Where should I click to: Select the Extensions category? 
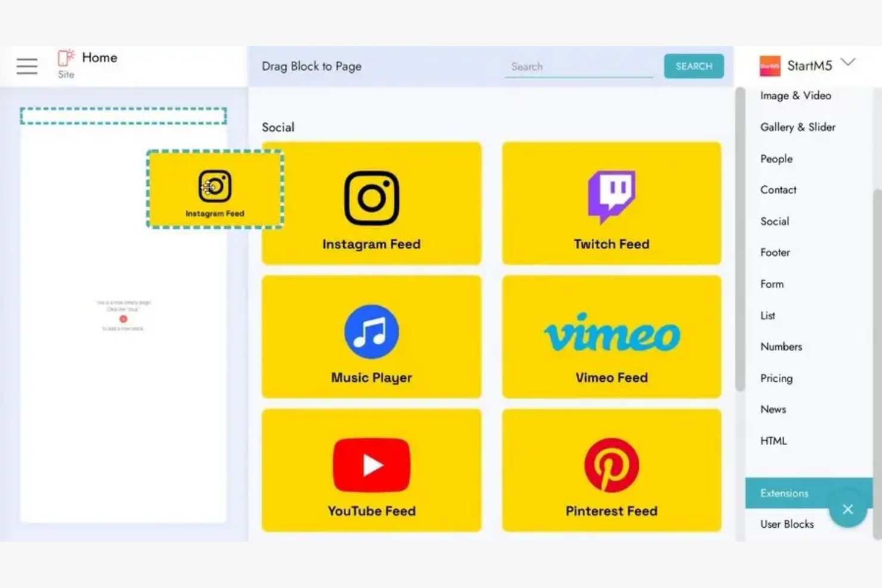[x=809, y=493]
